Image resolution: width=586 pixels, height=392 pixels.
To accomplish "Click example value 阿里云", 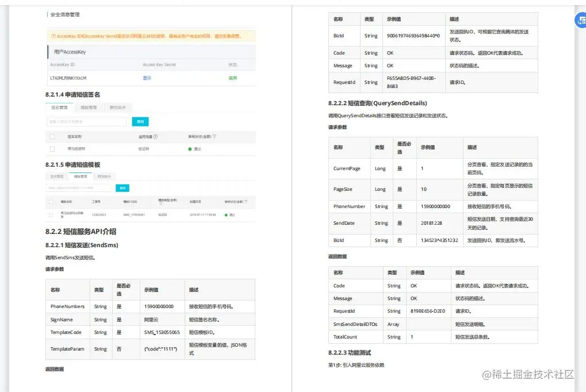I will coord(151,320).
